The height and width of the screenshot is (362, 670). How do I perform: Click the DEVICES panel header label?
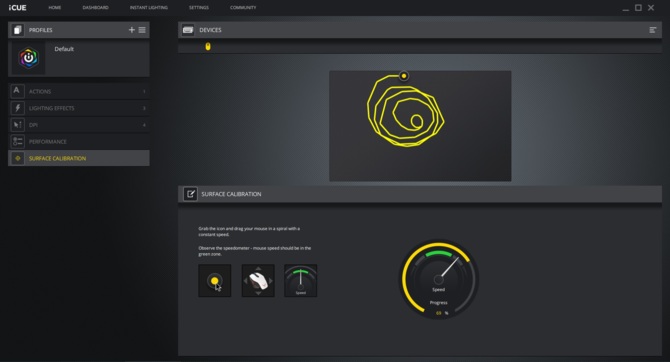[x=210, y=30]
